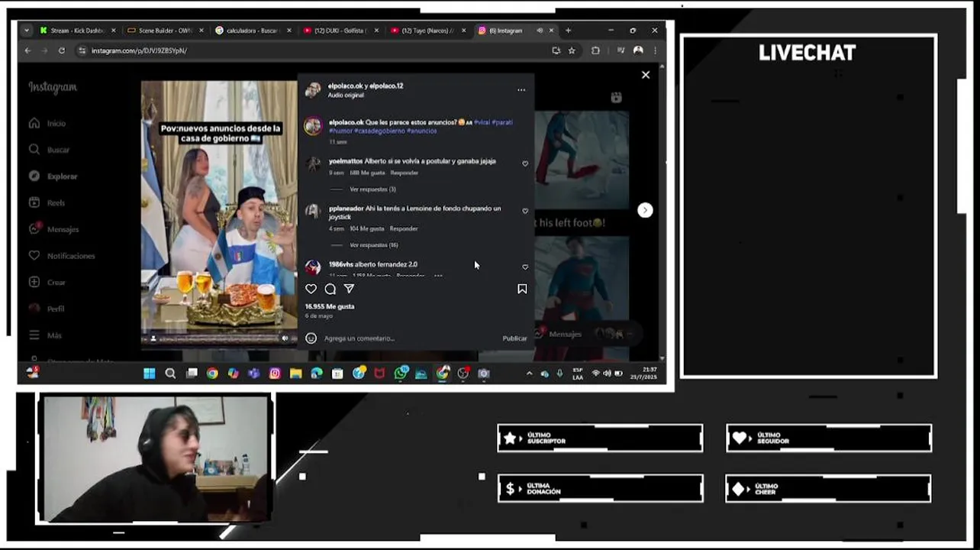The width and height of the screenshot is (980, 550).
Task: Expand the Más menu in sidebar
Action: [45, 335]
